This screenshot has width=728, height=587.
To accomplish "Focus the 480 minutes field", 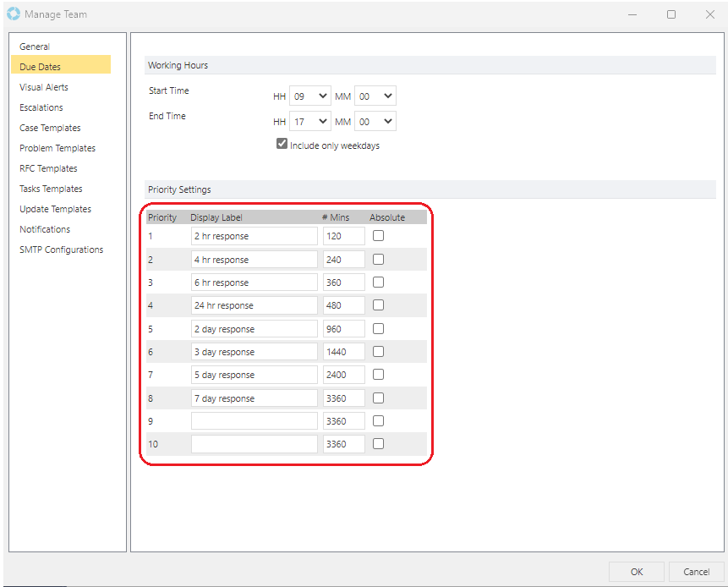I will click(x=343, y=305).
